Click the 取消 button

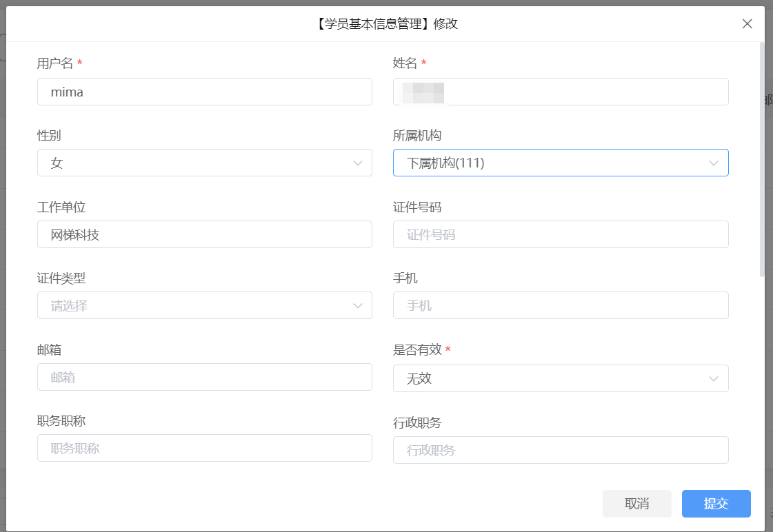637,504
